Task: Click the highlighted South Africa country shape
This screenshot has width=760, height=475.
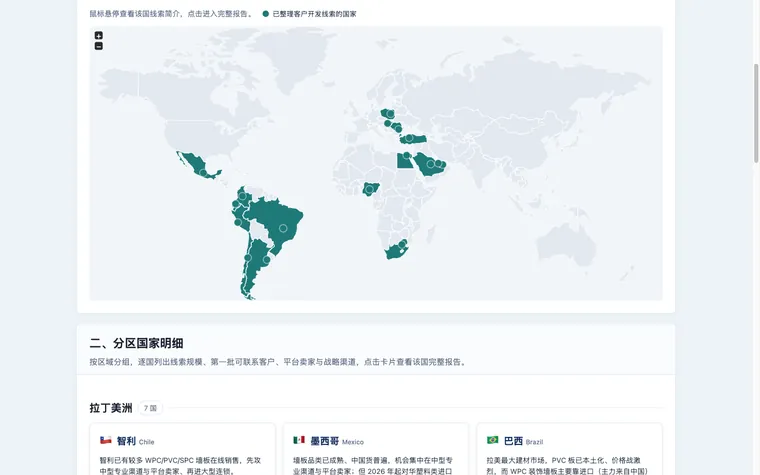Action: click(x=394, y=252)
